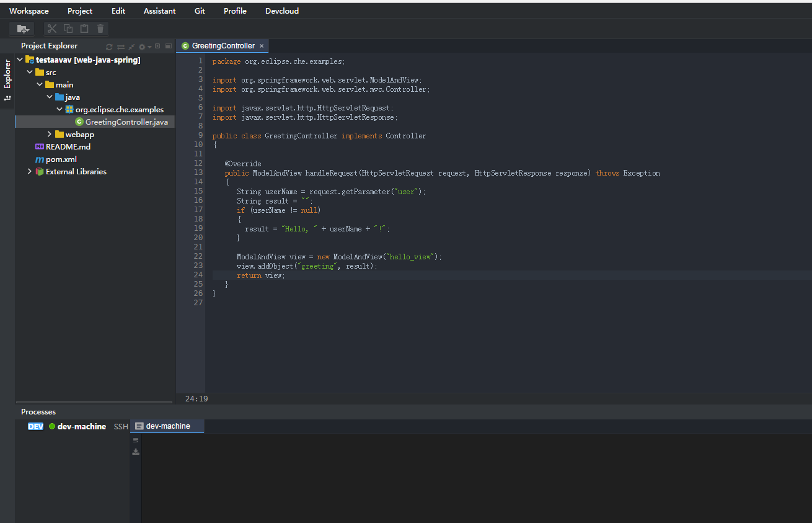812x523 pixels.
Task: Expand the webapp folder
Action: tap(50, 135)
